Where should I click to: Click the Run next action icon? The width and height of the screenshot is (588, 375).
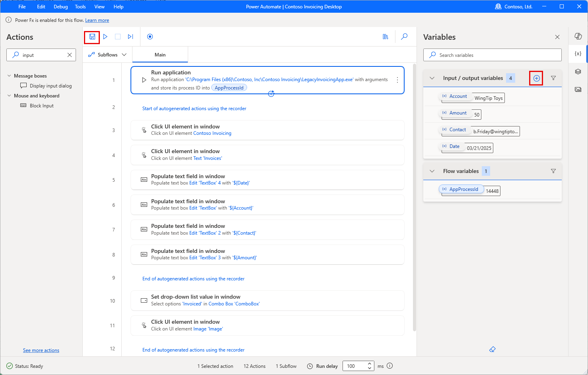coord(130,37)
